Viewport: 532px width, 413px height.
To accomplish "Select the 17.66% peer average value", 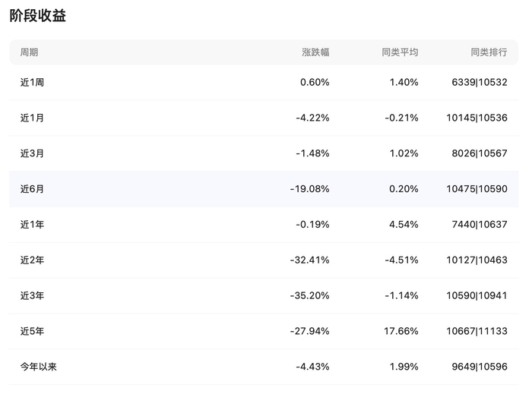I will click(402, 331).
